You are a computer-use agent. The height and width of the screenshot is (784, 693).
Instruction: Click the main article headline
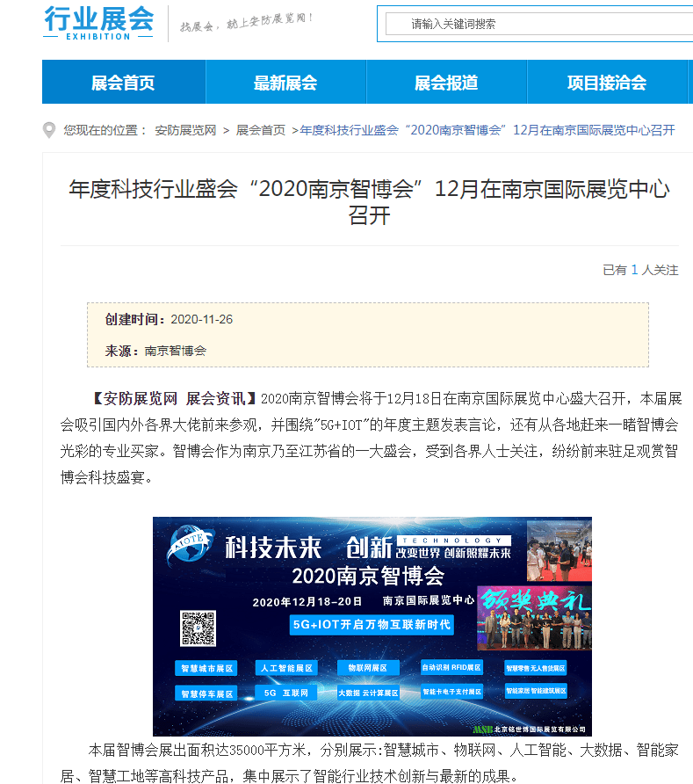(x=369, y=202)
